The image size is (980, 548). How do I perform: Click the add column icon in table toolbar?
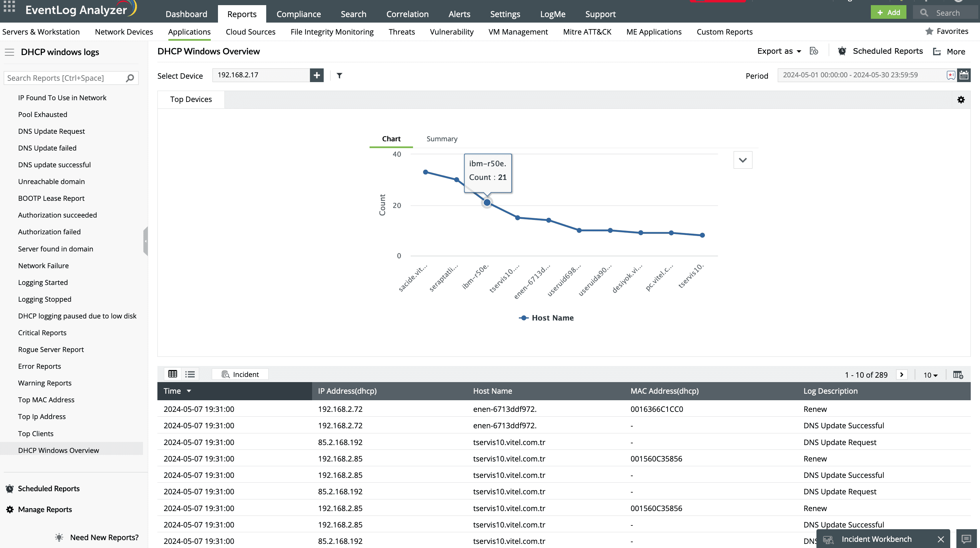[957, 375]
